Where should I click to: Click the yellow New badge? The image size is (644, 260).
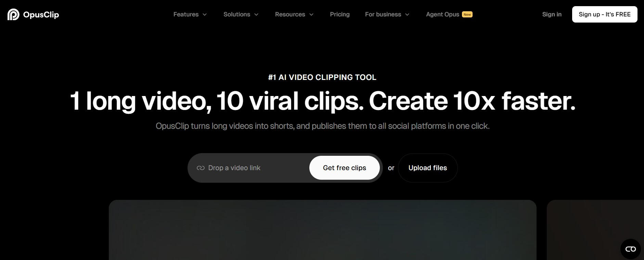click(467, 14)
